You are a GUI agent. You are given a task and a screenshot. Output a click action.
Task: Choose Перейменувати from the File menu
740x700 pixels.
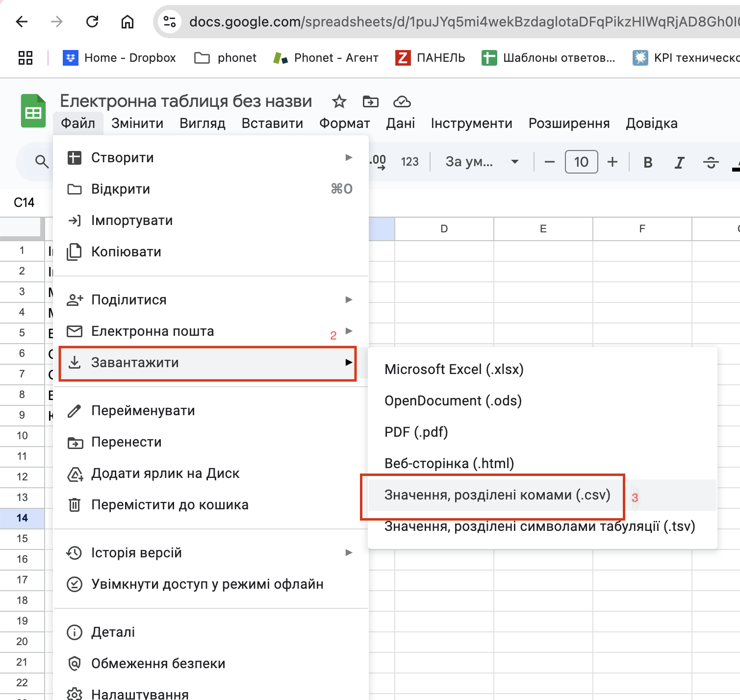[210, 410]
